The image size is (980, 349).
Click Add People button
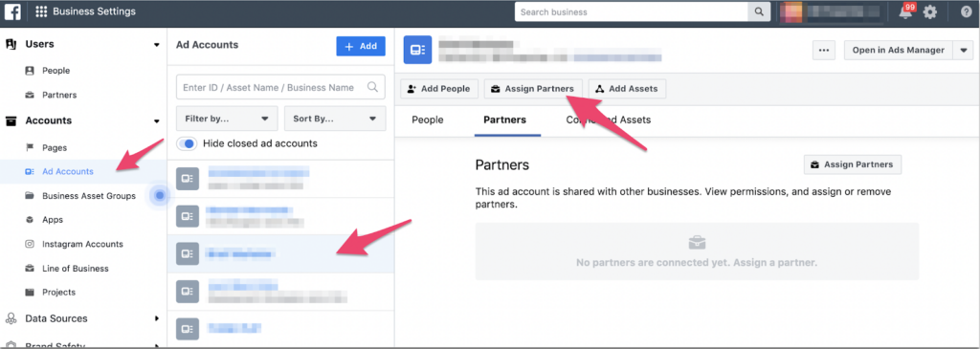(438, 89)
